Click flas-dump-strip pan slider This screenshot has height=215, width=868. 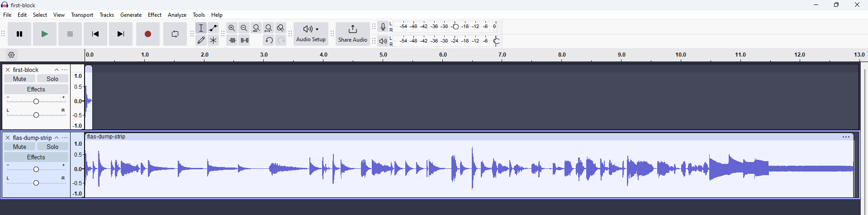(36, 182)
